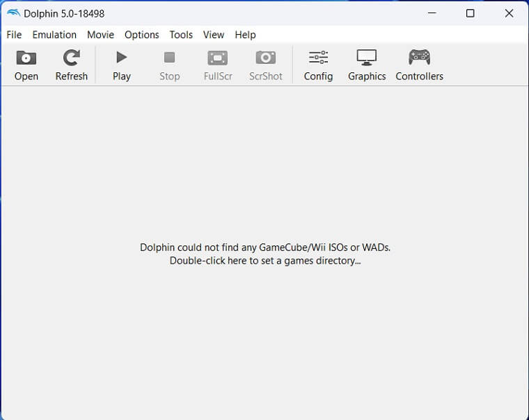This screenshot has width=529, height=420.
Task: Click the 'Double-click here to set a games directory' text
Action: click(x=265, y=261)
